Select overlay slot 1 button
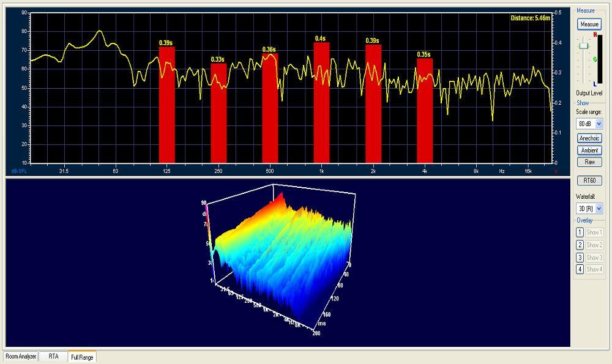This screenshot has height=364, width=612. [x=580, y=232]
